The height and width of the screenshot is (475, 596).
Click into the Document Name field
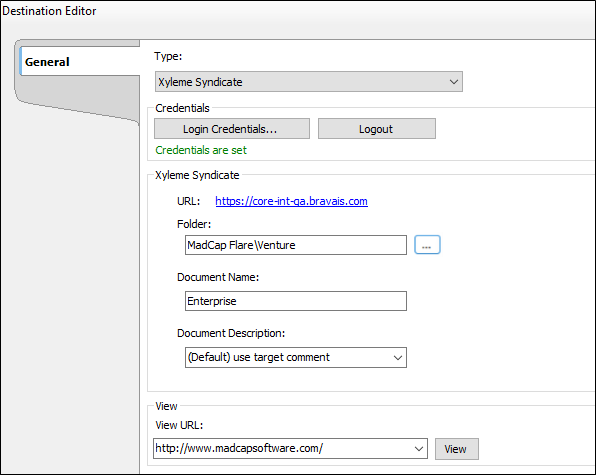click(x=296, y=301)
